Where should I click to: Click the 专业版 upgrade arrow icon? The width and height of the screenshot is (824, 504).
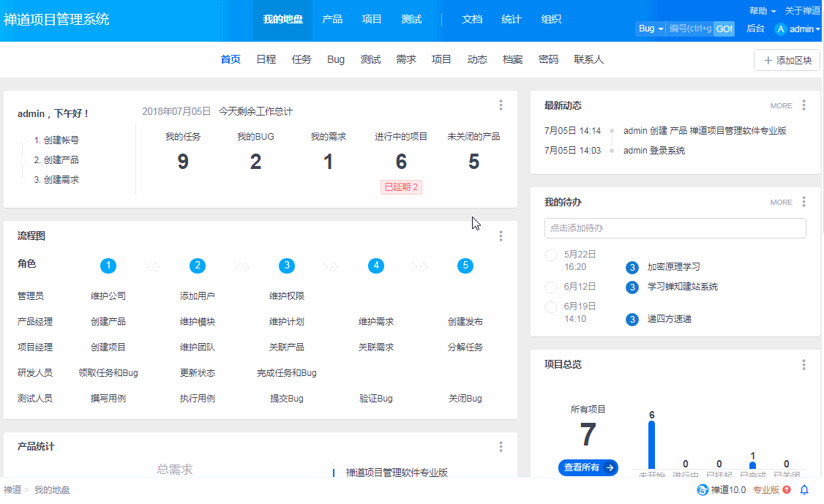coord(787,490)
